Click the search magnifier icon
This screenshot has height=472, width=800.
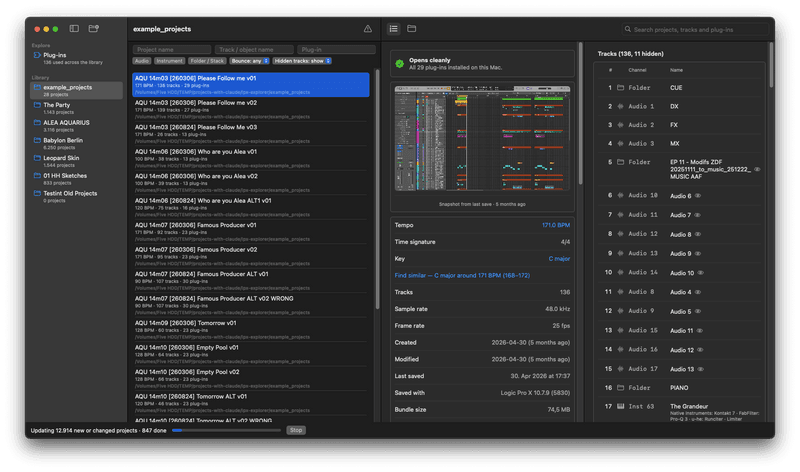point(628,30)
